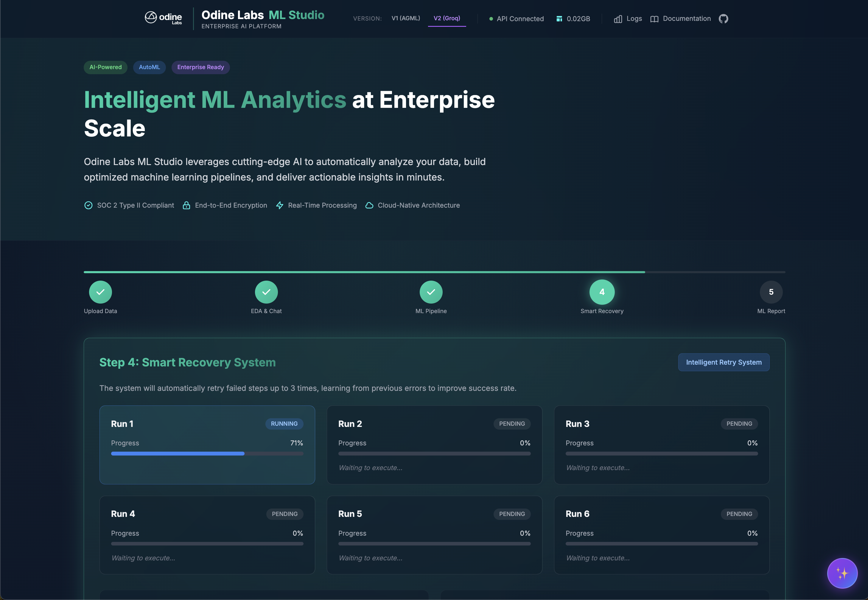868x600 pixels.
Task: Click the 0.02GB memory usage icon
Action: [x=559, y=18]
